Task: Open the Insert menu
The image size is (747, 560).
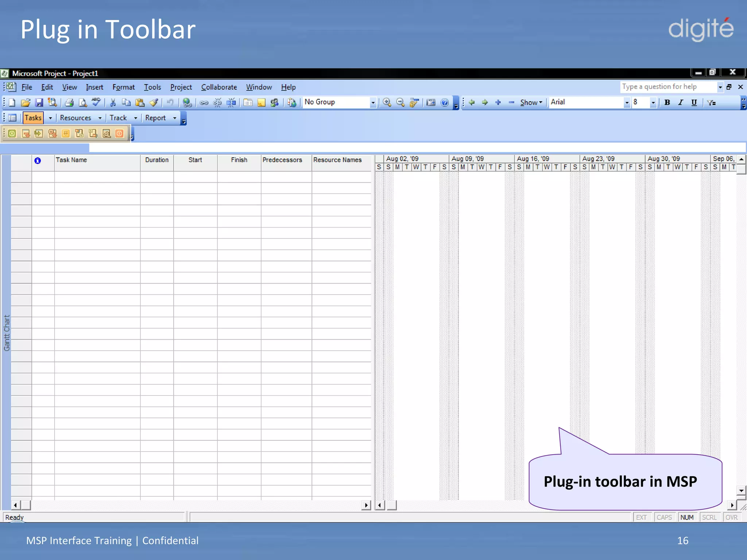Action: tap(94, 87)
